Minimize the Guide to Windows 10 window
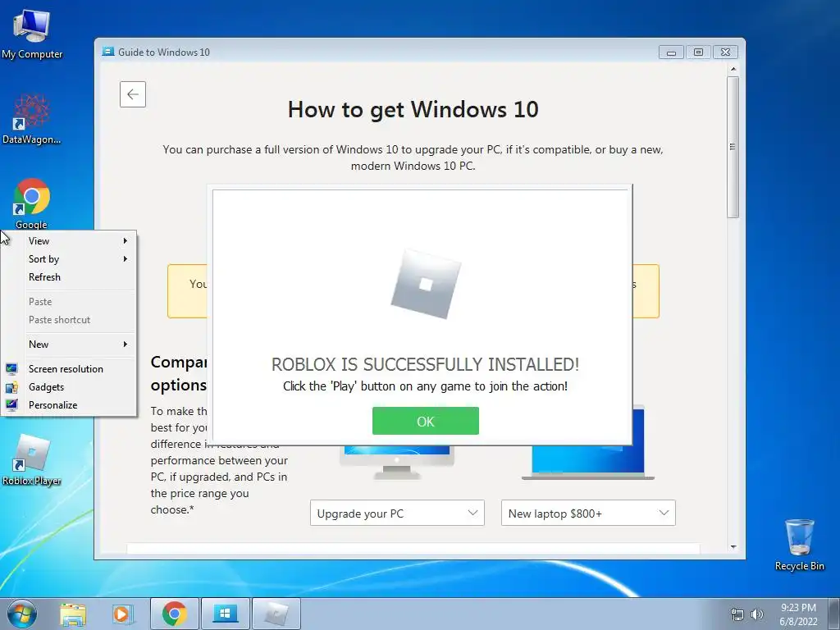This screenshot has width=840, height=630. click(671, 52)
